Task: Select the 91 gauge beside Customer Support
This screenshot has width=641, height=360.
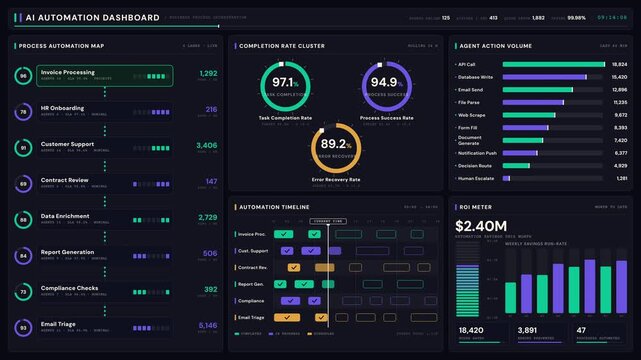Action: (x=23, y=148)
